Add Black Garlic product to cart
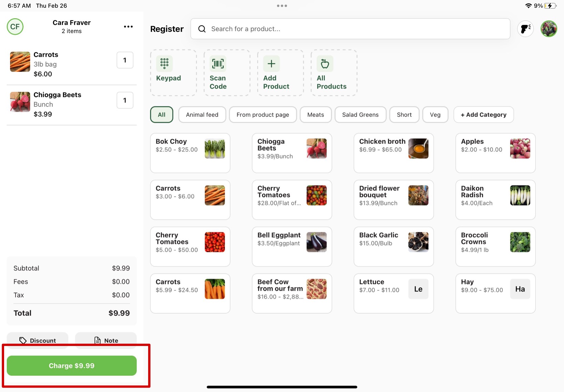 (393, 246)
